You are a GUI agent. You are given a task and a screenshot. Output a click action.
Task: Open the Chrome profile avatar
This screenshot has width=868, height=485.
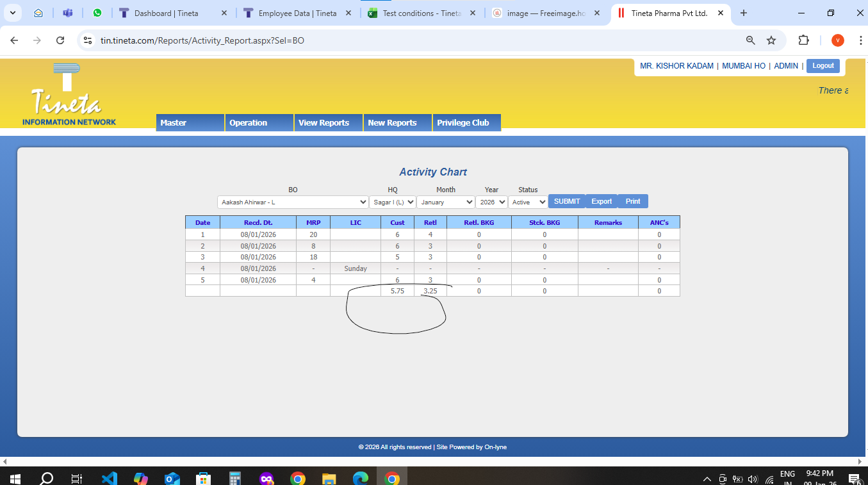click(838, 40)
